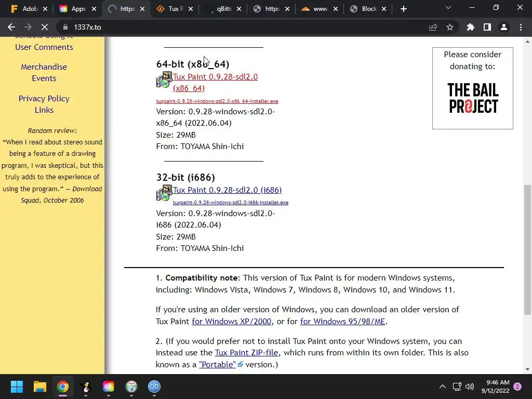Click the volume speaker tray icon

click(470, 387)
